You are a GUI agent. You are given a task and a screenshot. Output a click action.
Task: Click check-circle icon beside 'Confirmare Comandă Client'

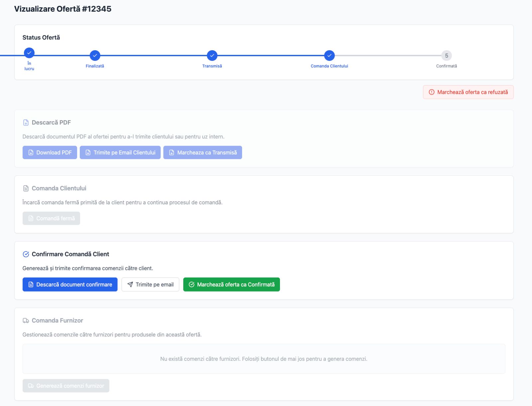click(26, 254)
